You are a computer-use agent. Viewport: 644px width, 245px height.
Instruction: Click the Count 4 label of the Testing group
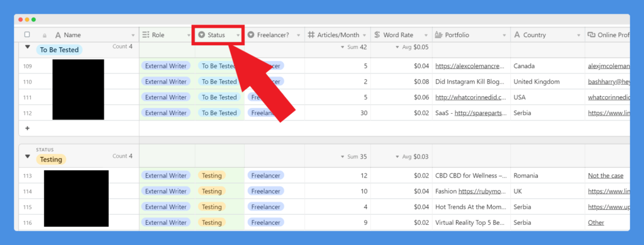[123, 156]
